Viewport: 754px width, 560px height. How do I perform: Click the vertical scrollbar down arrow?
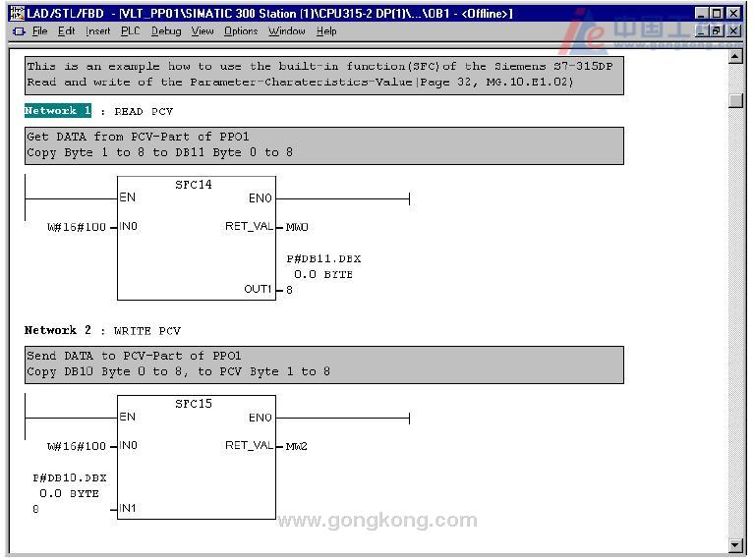coord(735,545)
